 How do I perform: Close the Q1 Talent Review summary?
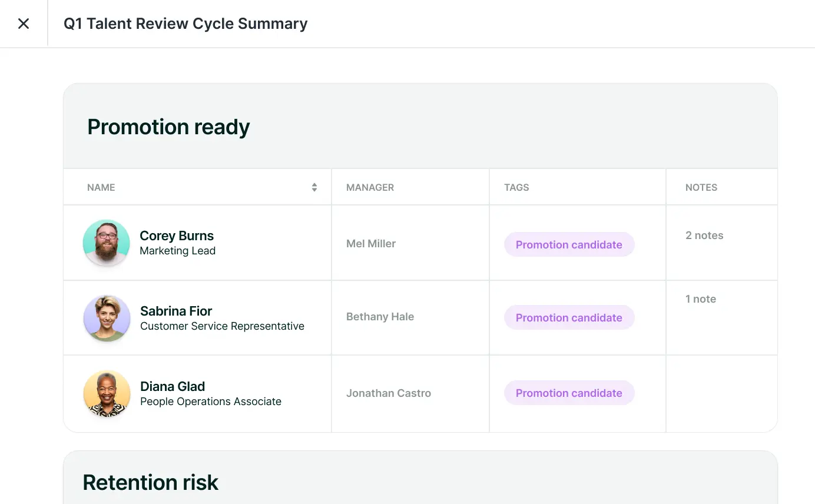(24, 24)
